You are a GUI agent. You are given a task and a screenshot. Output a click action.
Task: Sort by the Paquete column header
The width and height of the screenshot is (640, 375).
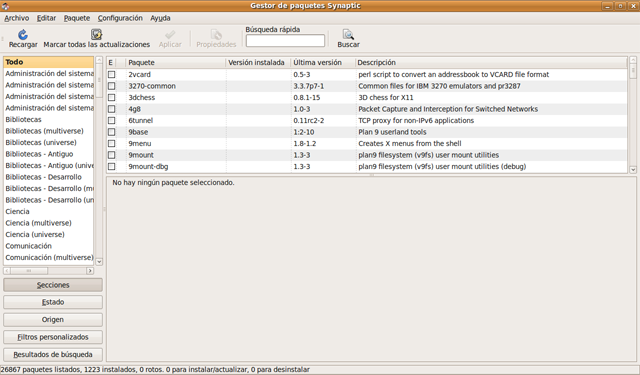(176, 62)
